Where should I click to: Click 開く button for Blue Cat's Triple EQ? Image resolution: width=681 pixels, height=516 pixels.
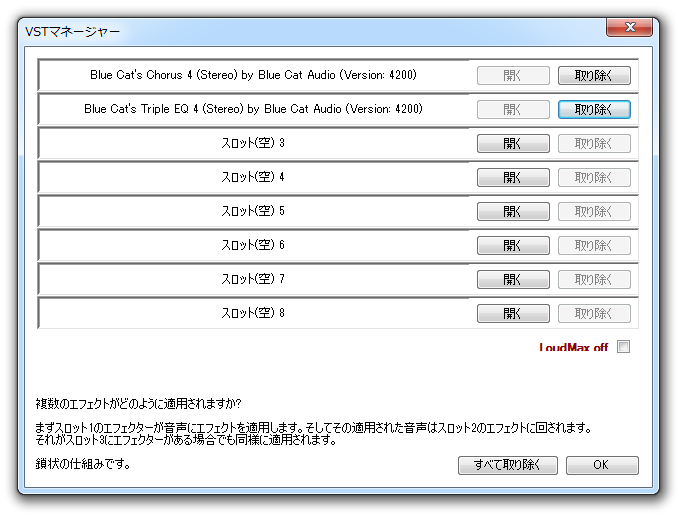[x=513, y=109]
